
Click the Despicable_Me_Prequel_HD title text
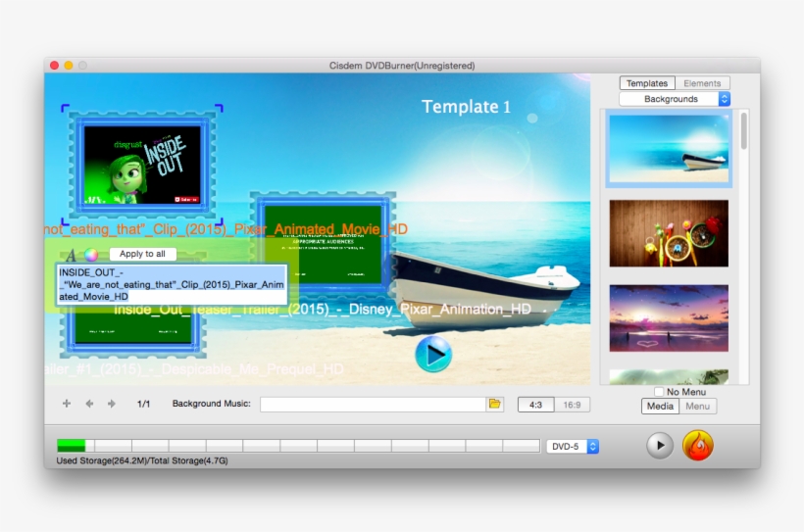(194, 369)
